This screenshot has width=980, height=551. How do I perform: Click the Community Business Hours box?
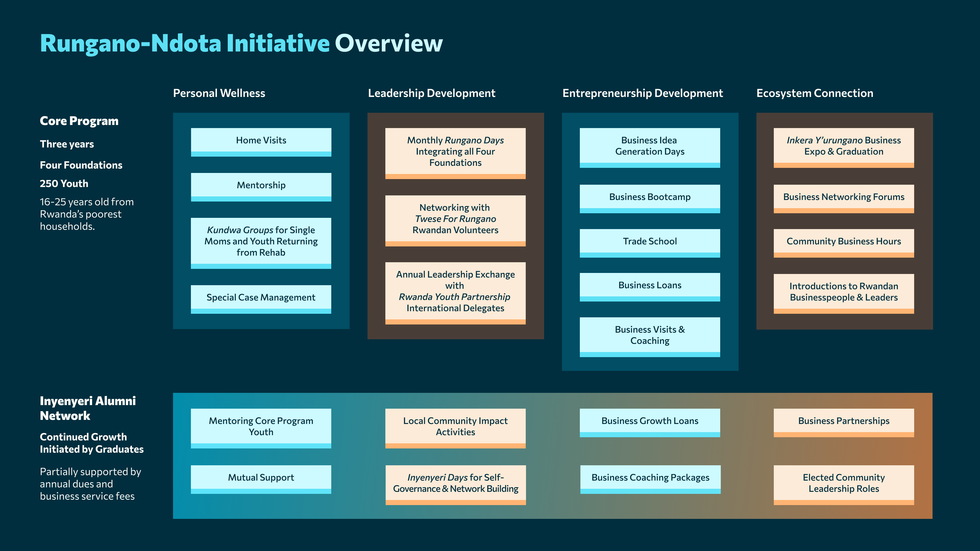click(x=844, y=242)
